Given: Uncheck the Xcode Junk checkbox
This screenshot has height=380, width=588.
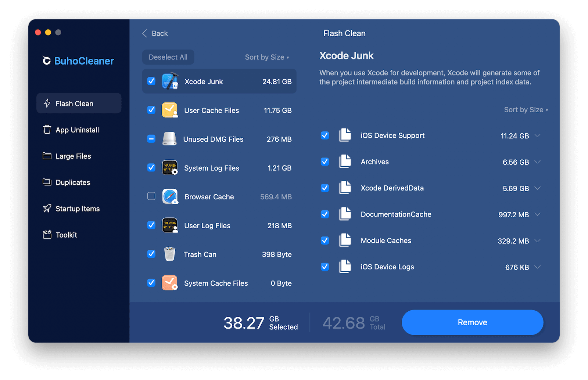Looking at the screenshot, I should pos(151,81).
